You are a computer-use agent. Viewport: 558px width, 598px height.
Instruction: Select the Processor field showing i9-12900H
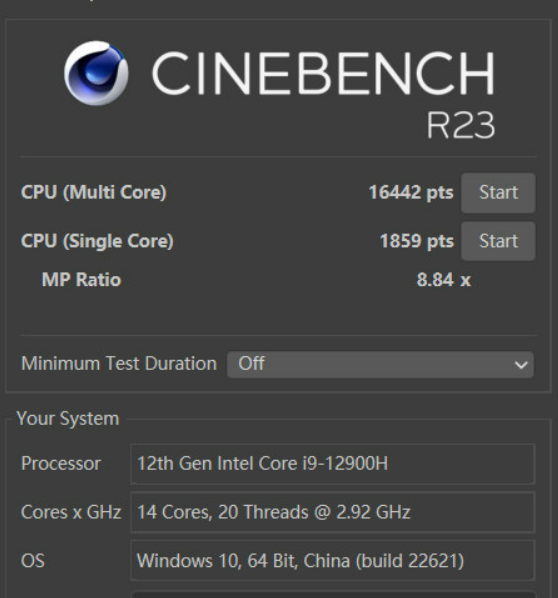[333, 464]
